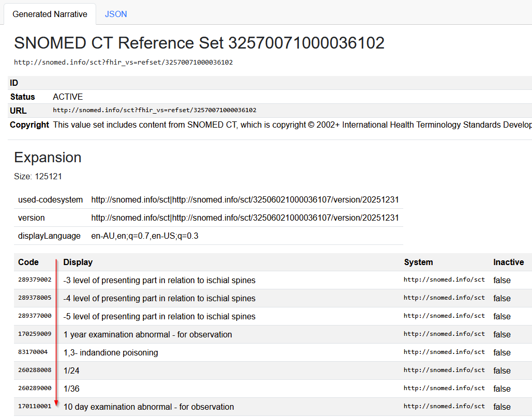The image size is (532, 418).
Task: Click the System column header
Action: click(x=418, y=262)
